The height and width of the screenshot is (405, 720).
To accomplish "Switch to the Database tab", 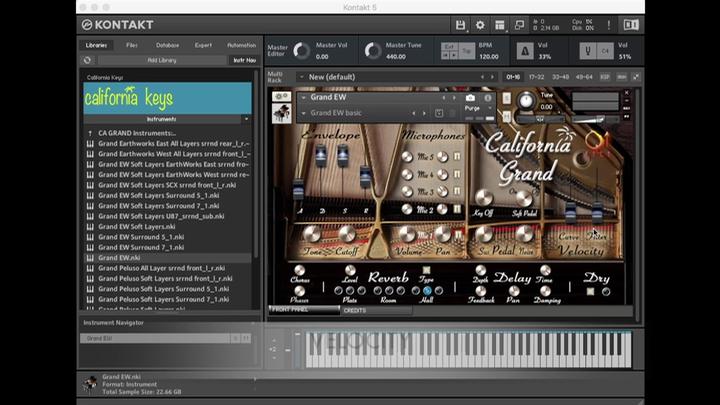I will point(168,45).
